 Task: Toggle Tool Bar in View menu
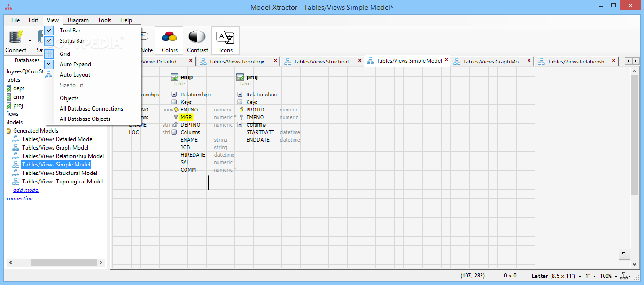pos(92,31)
